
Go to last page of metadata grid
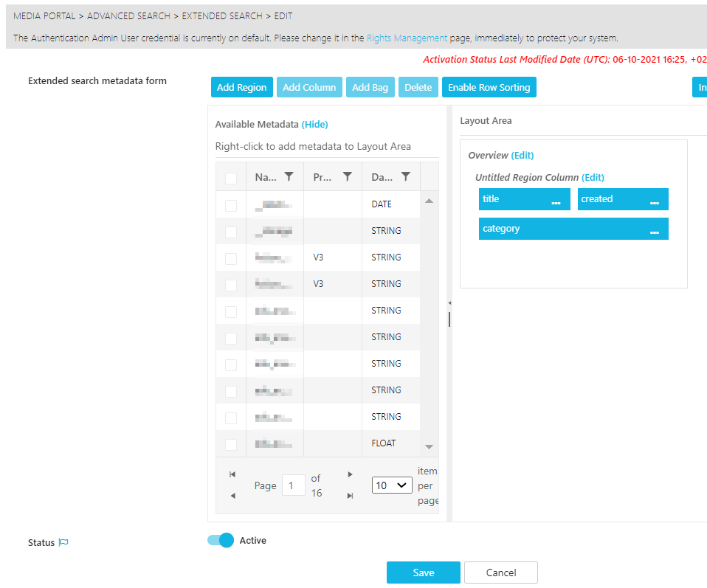(350, 496)
